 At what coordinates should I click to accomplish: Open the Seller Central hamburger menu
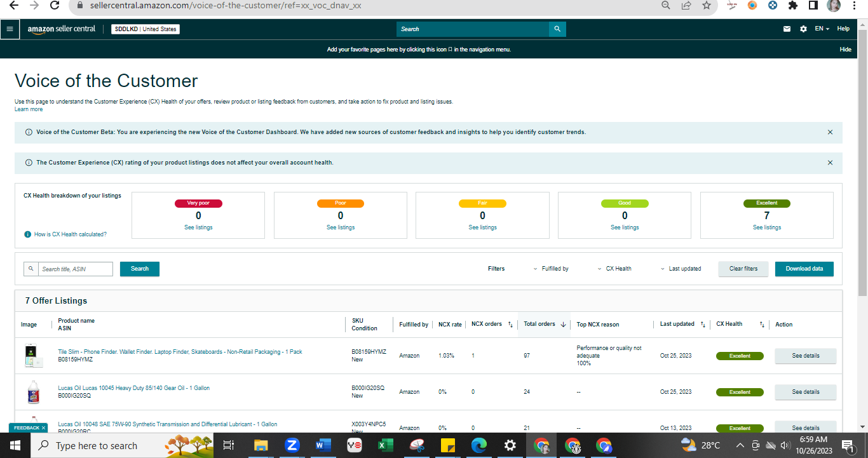click(9, 29)
